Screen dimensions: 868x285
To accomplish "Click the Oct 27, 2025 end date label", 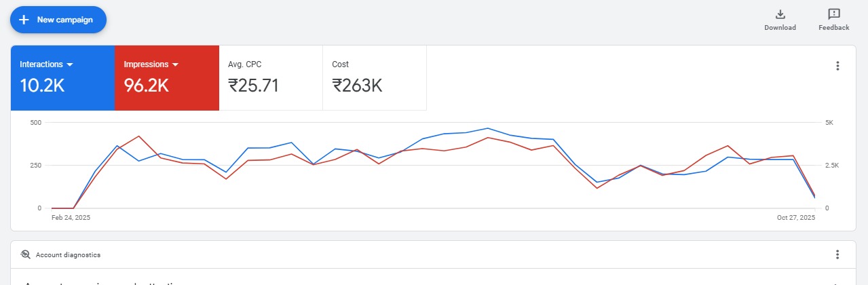I will (796, 218).
